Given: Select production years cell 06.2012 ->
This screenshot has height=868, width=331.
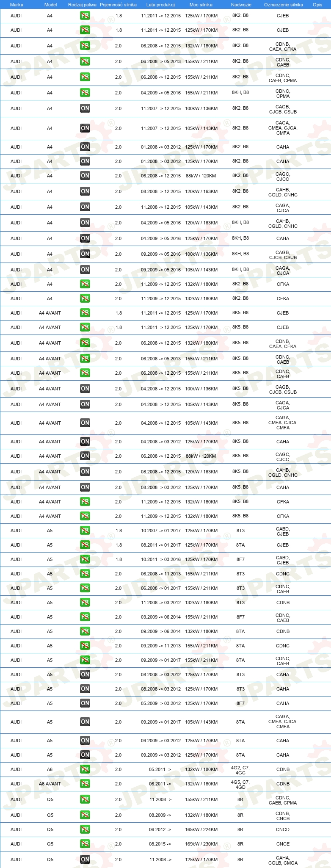Looking at the screenshot, I should [x=160, y=829].
